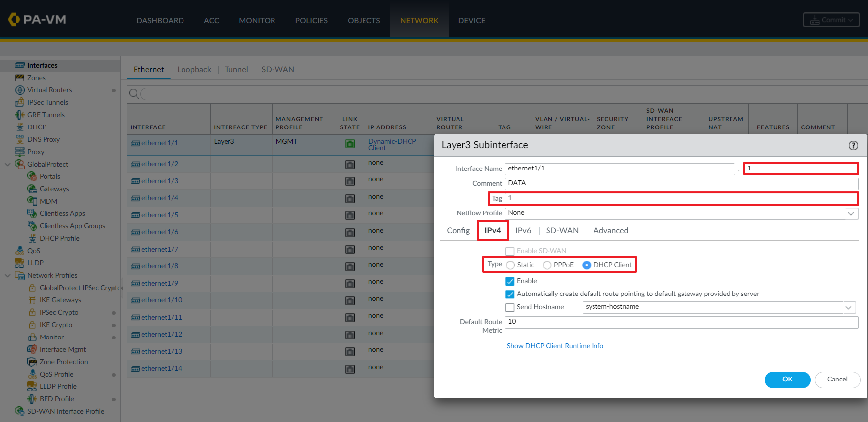
Task: Check the Send Hostname checkbox
Action: (510, 307)
